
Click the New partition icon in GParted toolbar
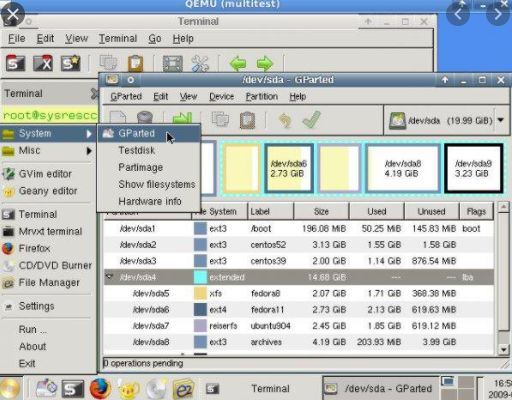[118, 119]
